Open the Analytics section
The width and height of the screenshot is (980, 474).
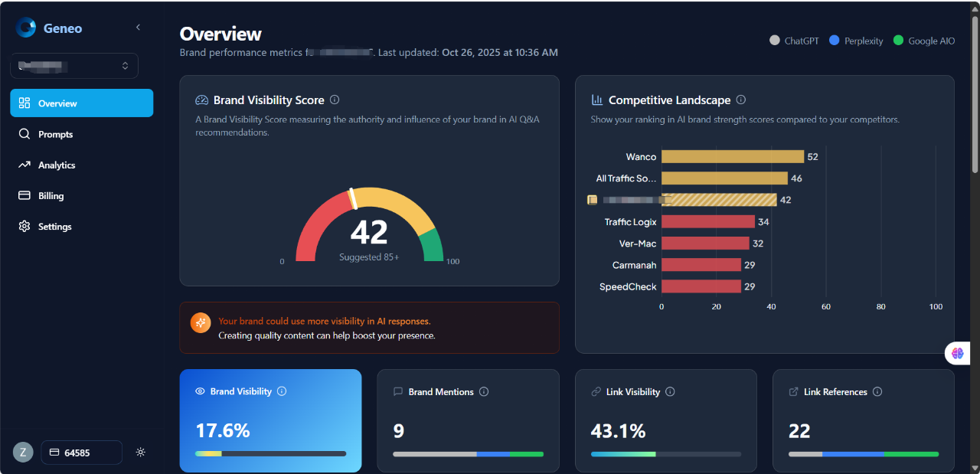point(57,165)
